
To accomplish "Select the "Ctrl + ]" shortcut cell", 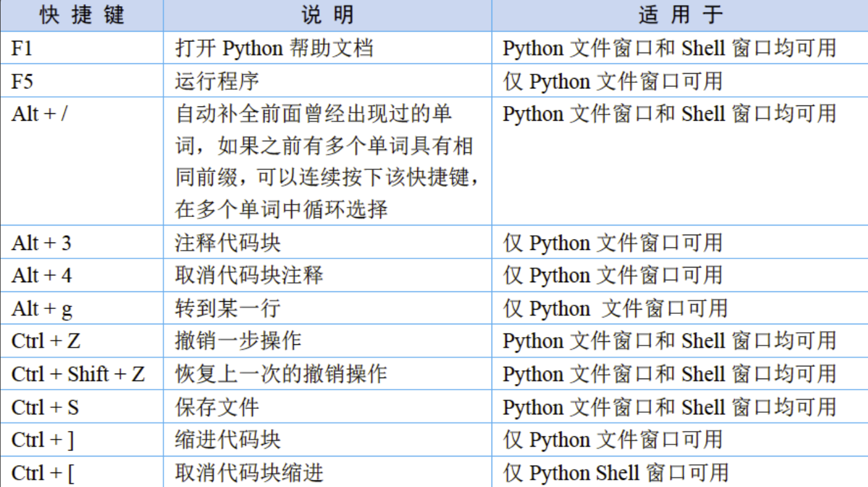I will pos(43,439).
